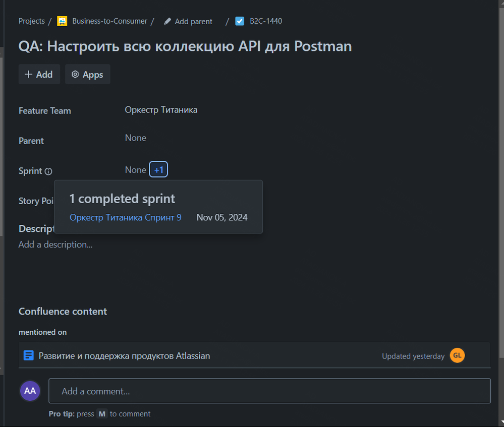Viewport: 504px width, 427px height.
Task: Click the AA user avatar
Action: point(30,391)
